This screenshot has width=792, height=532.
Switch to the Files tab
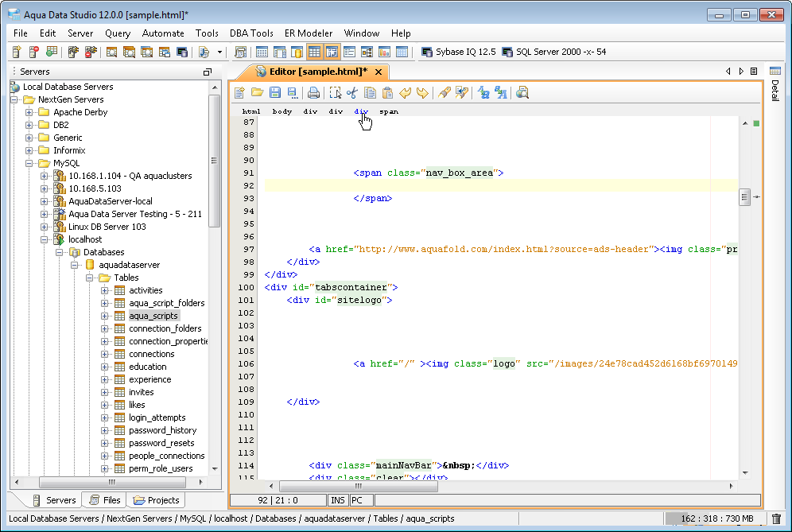[x=105, y=500]
